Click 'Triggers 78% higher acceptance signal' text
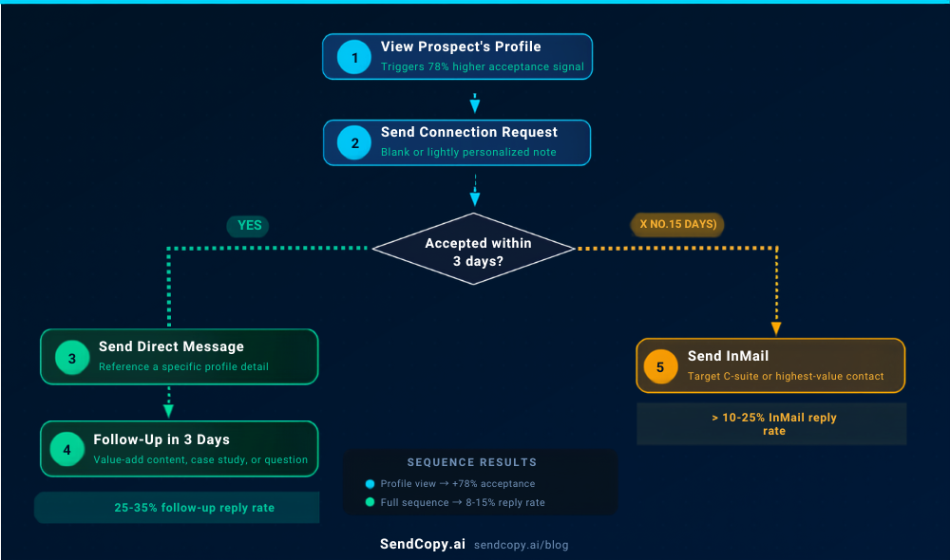 tap(483, 66)
